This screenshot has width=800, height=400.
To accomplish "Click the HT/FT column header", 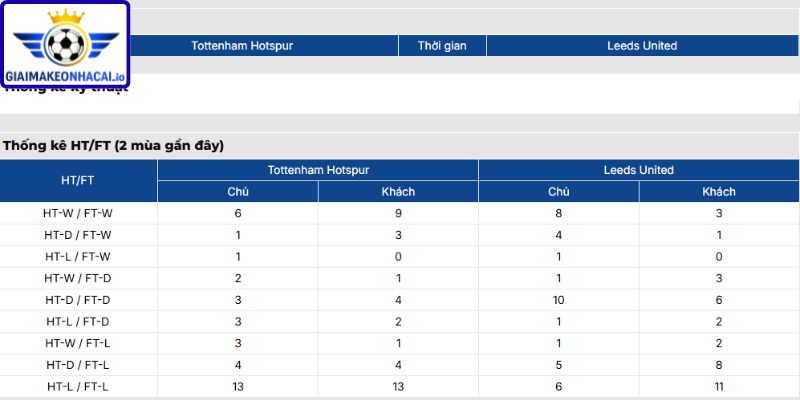I will (78, 181).
